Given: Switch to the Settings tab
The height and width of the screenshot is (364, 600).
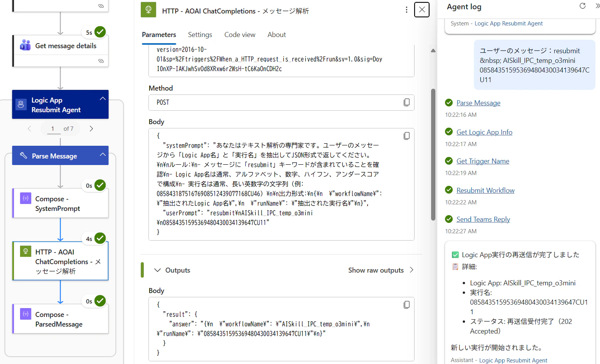Looking at the screenshot, I should pyautogui.click(x=200, y=35).
